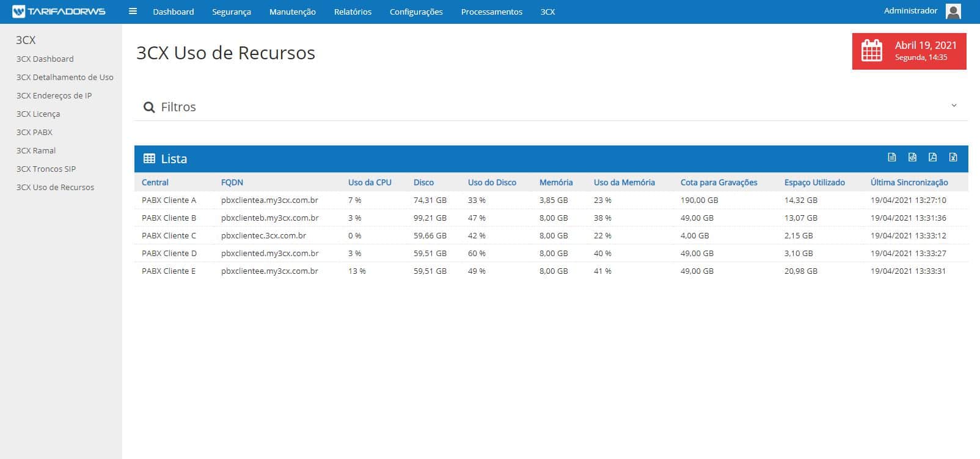Click the red calendar icon
This screenshot has width=980, height=459.
[x=872, y=51]
